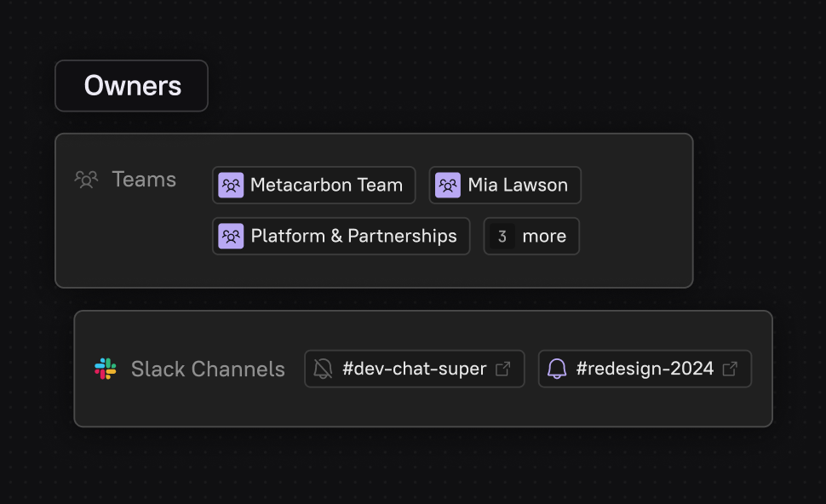
Task: Click the Teams section label
Action: pyautogui.click(x=144, y=180)
